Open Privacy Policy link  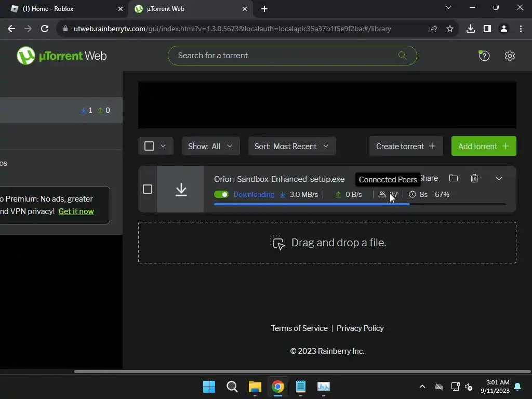(x=360, y=328)
